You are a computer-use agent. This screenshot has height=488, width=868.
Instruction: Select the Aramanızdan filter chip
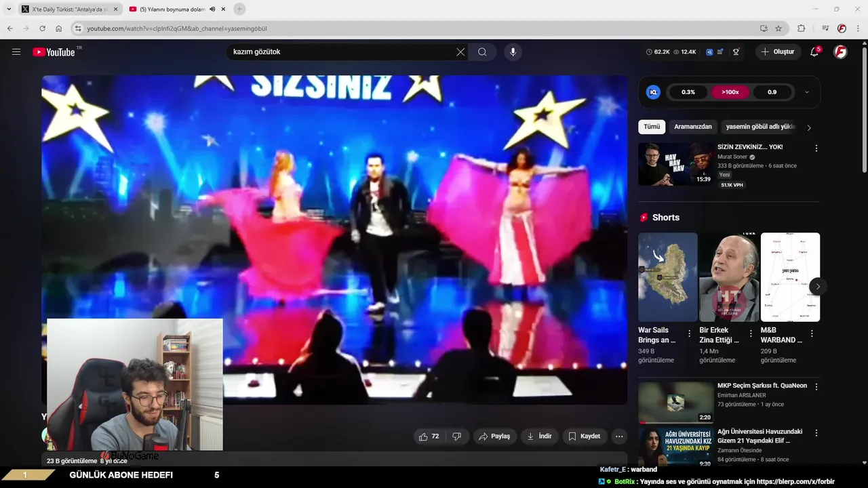click(693, 127)
